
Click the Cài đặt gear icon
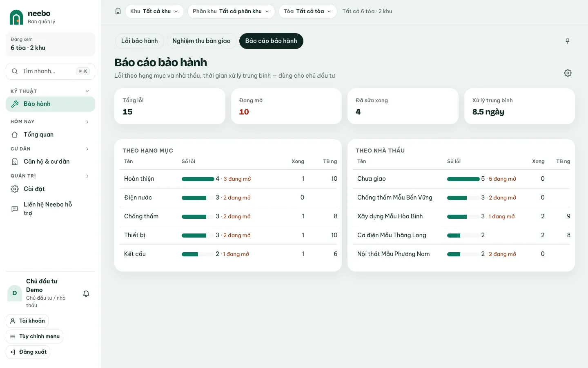pyautogui.click(x=15, y=189)
